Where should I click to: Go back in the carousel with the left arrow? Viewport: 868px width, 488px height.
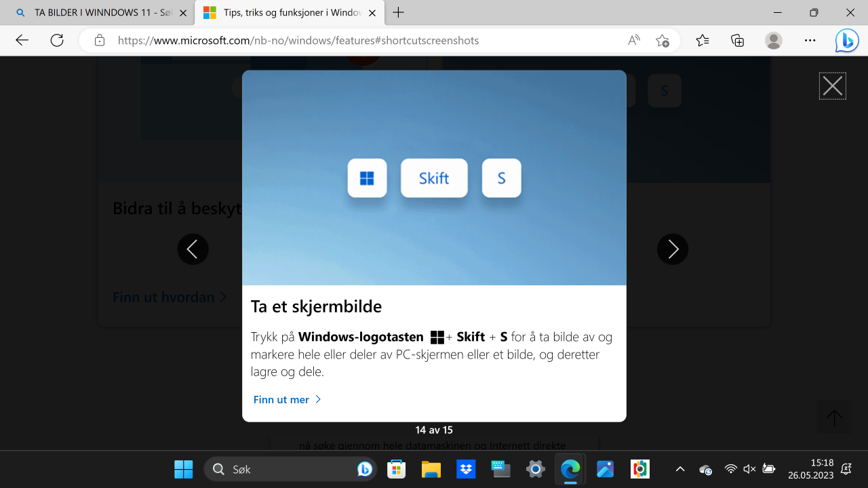tap(193, 249)
